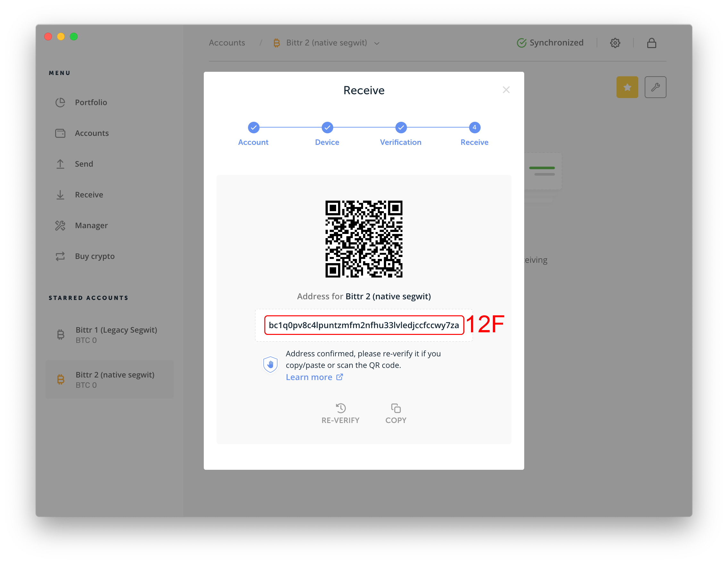Click Bittr 2 (native segwit) in breadcrumb
Viewport: 728px width, 564px height.
coord(326,43)
